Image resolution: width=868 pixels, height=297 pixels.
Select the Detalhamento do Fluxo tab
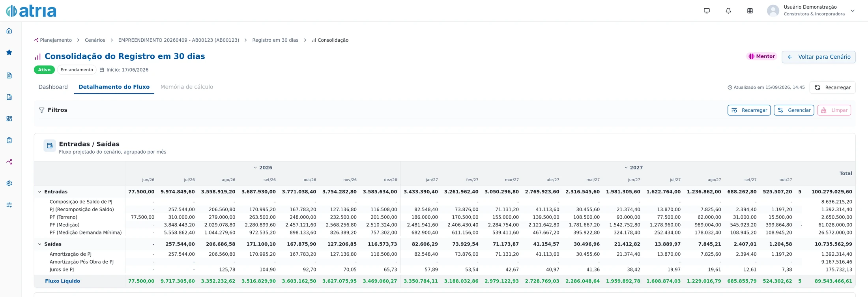(114, 87)
